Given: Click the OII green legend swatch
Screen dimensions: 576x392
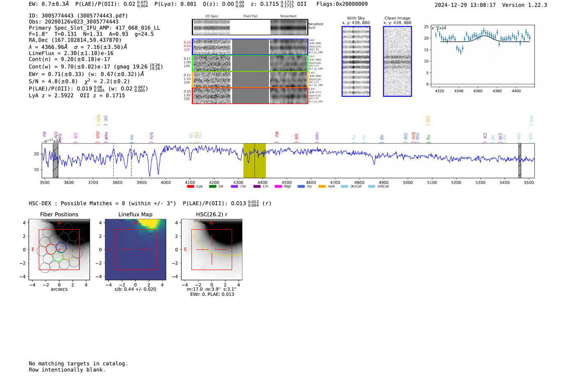Looking at the screenshot, I should click(x=212, y=186).
